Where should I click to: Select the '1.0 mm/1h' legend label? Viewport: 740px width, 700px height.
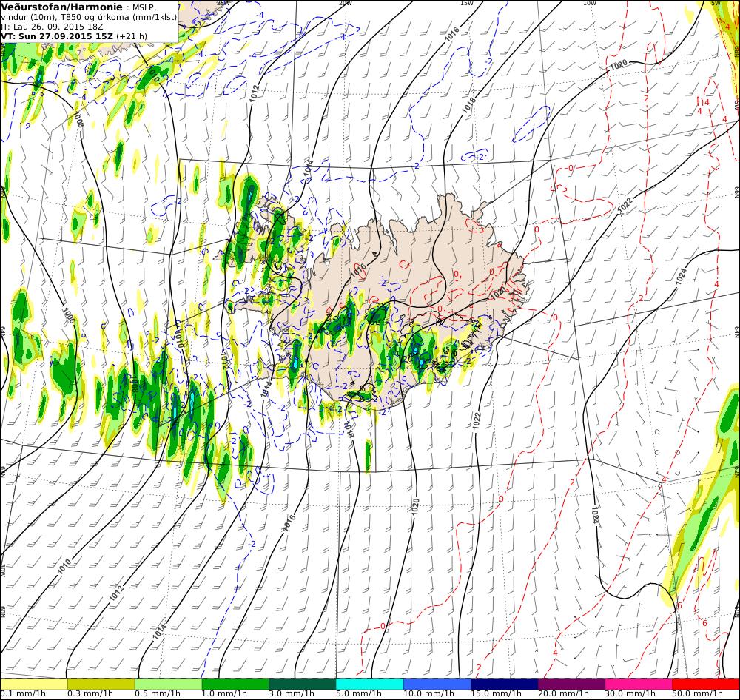pos(225,694)
